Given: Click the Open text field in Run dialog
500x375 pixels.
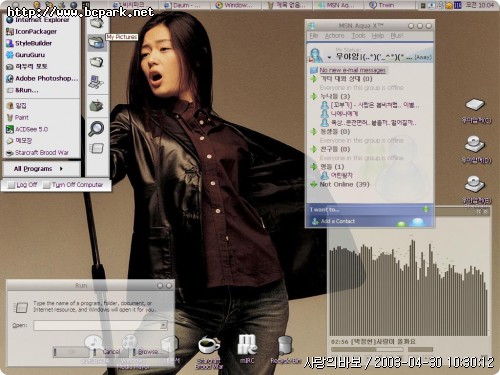Looking at the screenshot, I should pos(97,325).
